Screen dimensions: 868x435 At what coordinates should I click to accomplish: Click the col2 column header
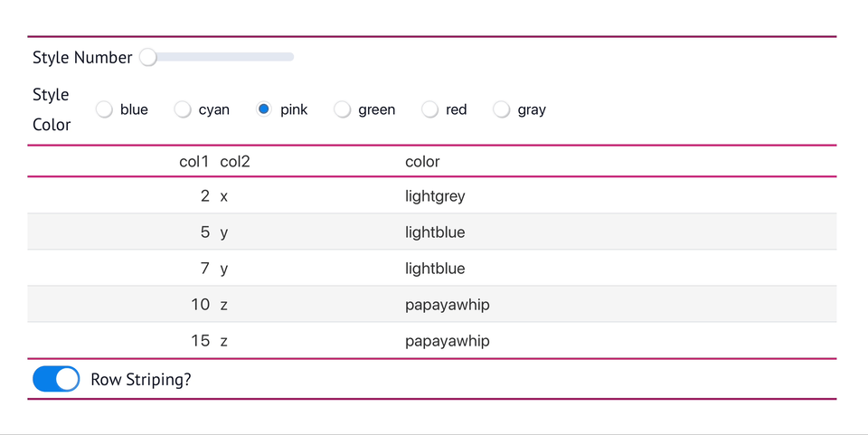point(235,162)
